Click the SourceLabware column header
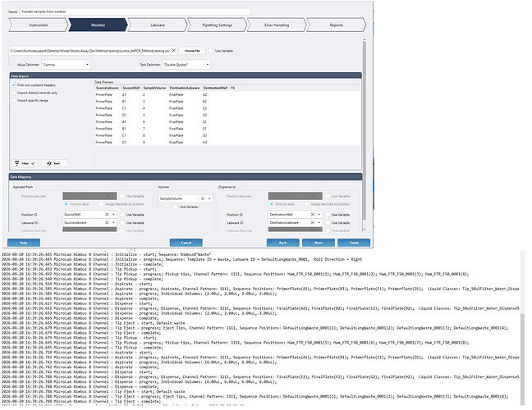Viewport: 532px width, 410px height. [108, 88]
